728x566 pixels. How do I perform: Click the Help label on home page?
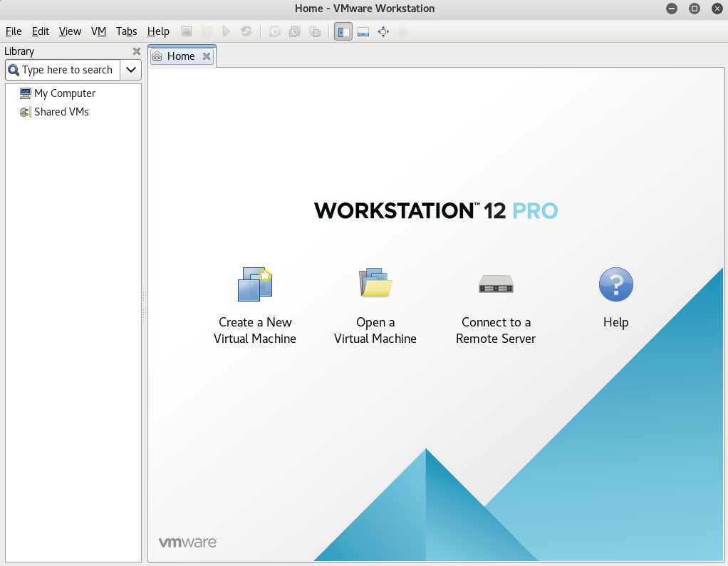tap(615, 322)
